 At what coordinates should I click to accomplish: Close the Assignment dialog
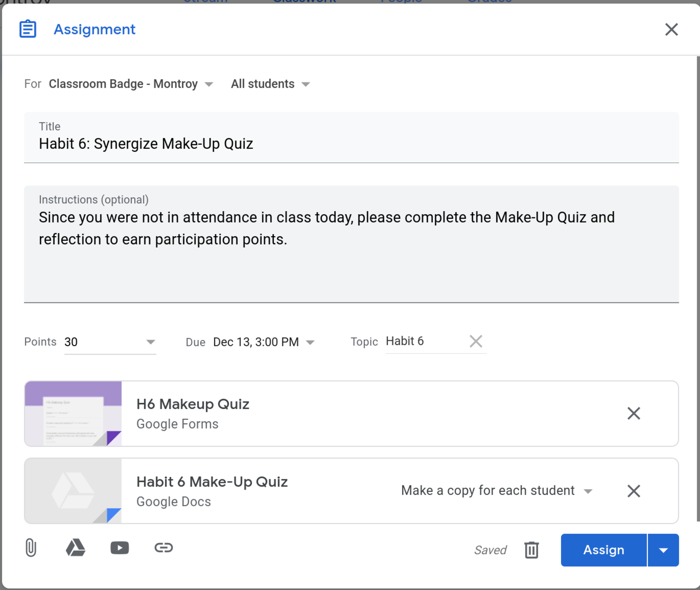(x=671, y=29)
